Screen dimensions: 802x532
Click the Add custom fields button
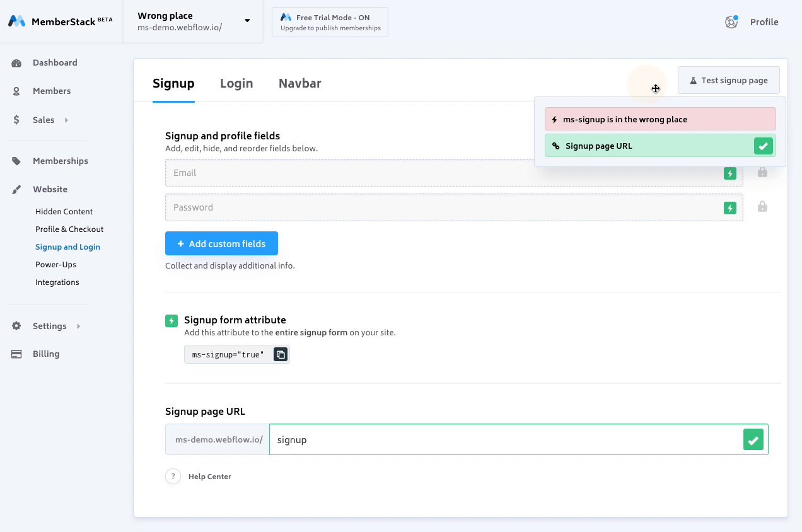click(x=221, y=244)
